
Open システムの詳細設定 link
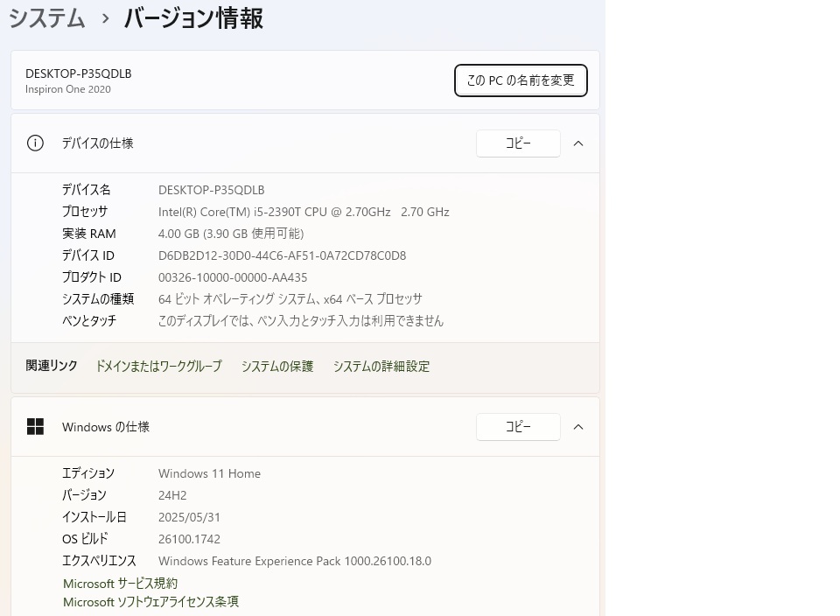[381, 366]
